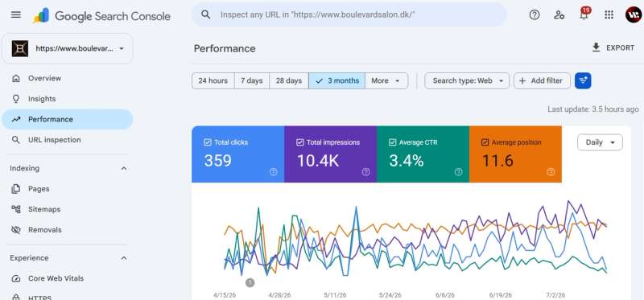Open Total clicks help icon

pyautogui.click(x=273, y=172)
